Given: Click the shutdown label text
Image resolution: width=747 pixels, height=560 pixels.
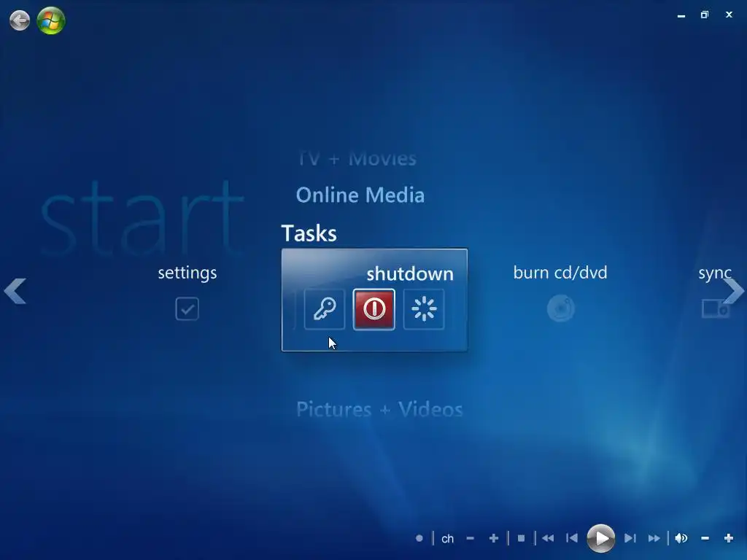Looking at the screenshot, I should click(x=410, y=274).
